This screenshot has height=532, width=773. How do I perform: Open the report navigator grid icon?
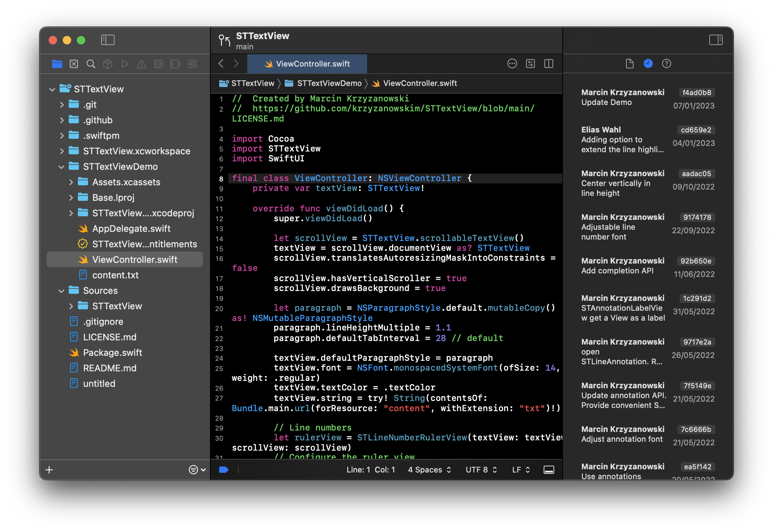(x=192, y=64)
